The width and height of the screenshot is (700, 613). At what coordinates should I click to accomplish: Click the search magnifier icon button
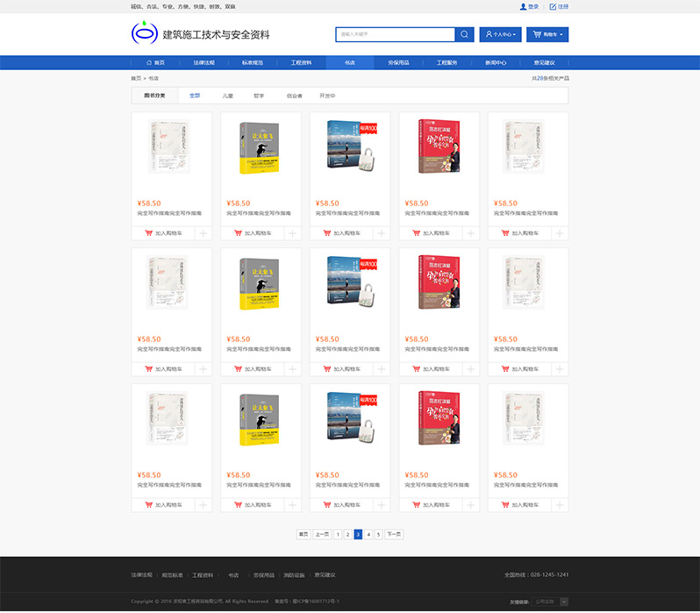465,35
